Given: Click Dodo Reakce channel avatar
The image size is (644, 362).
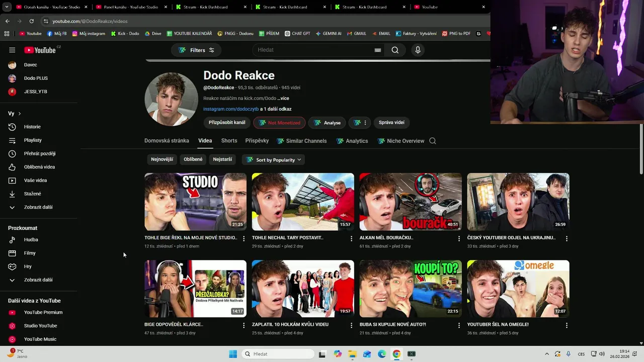Looking at the screenshot, I should pos(171,99).
